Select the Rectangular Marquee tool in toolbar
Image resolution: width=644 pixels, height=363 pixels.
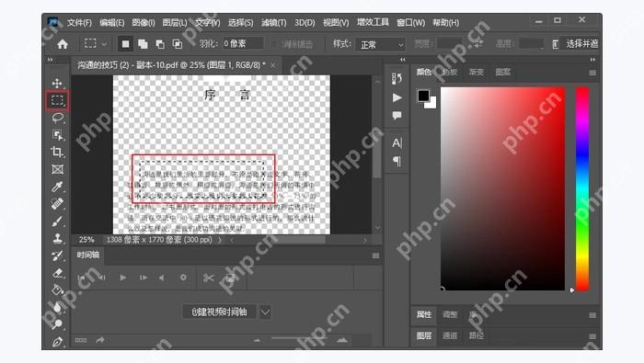pyautogui.click(x=57, y=100)
